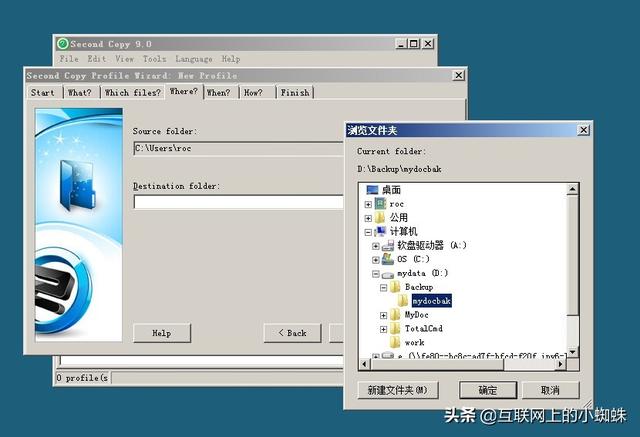Expand the MyDoc folder node
Image resolution: width=640 pixels, height=437 pixels.
[x=384, y=315]
